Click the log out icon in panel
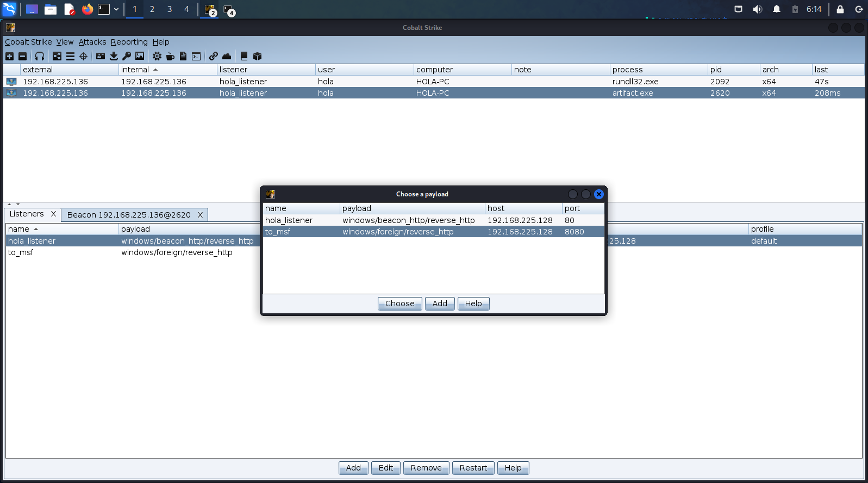This screenshot has height=483, width=868. tap(859, 9)
